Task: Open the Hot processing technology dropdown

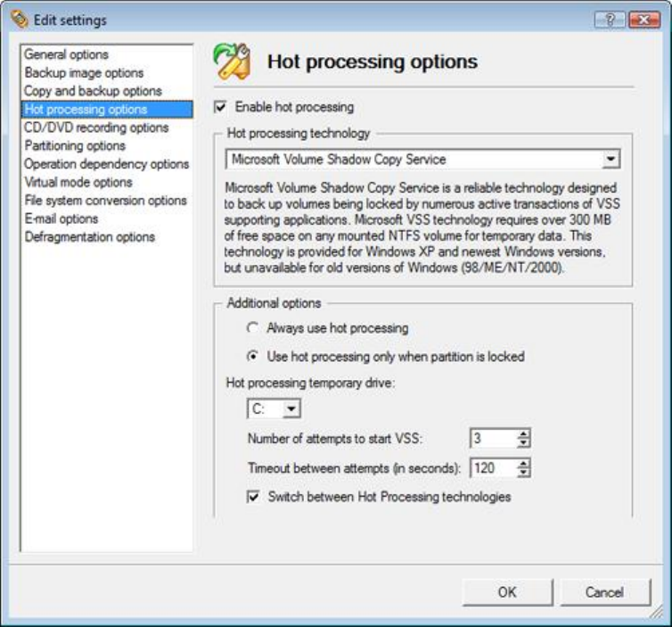Action: pyautogui.click(x=611, y=159)
